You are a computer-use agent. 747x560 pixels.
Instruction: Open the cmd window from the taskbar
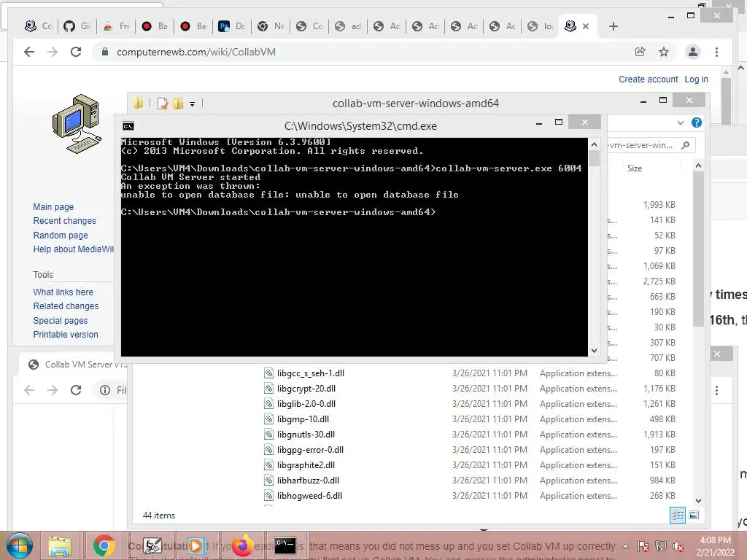pos(285,545)
